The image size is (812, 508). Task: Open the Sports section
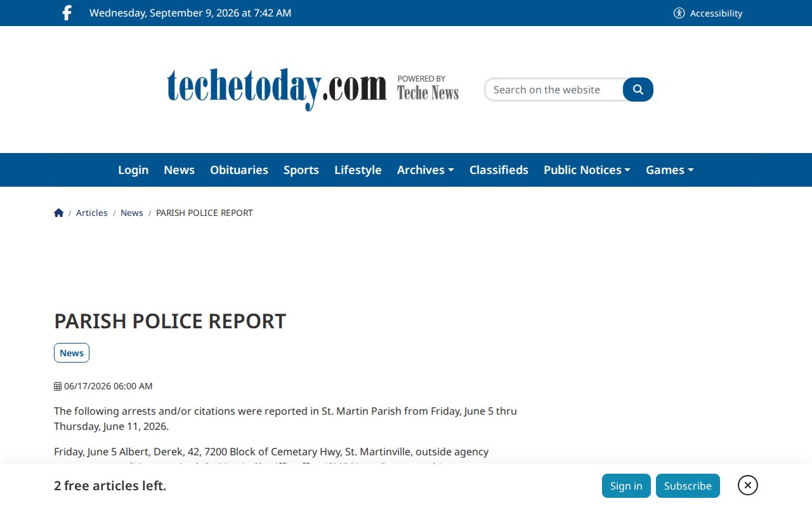tap(301, 170)
